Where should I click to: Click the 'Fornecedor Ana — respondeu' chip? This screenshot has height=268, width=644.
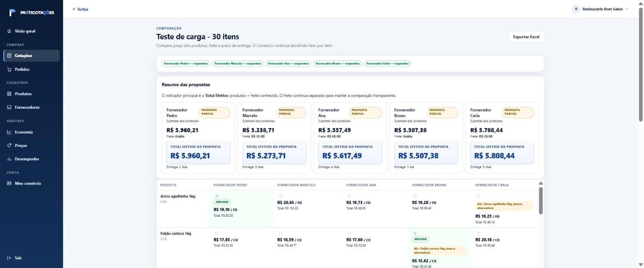[x=288, y=64]
